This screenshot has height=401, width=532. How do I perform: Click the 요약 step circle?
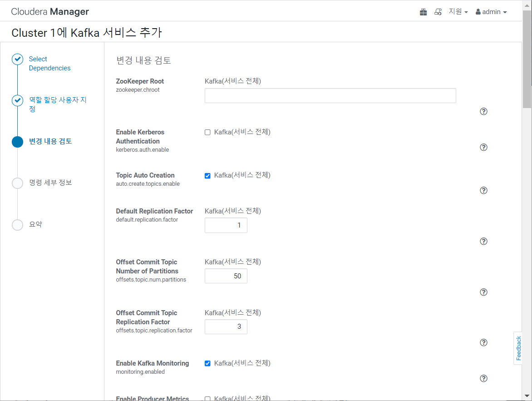coord(17,225)
